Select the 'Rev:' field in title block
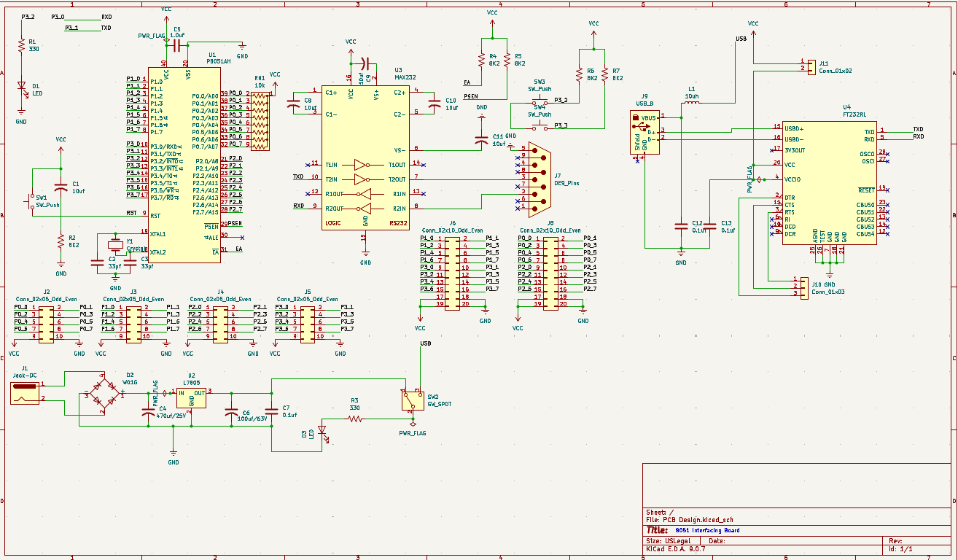 click(x=895, y=541)
